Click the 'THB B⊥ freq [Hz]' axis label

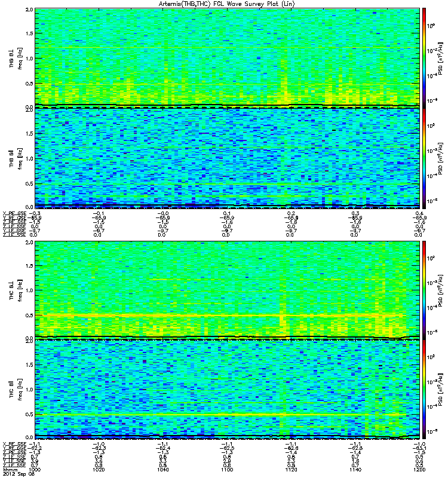tap(16, 59)
